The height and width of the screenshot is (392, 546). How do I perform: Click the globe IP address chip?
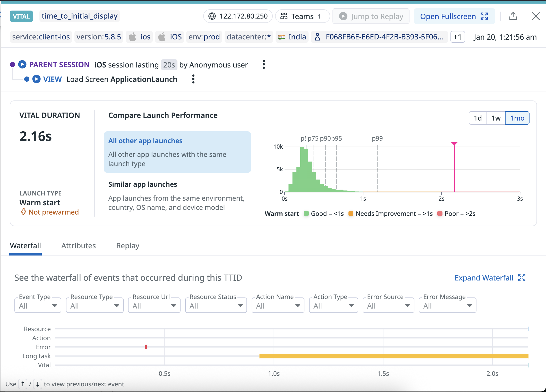[238, 16]
